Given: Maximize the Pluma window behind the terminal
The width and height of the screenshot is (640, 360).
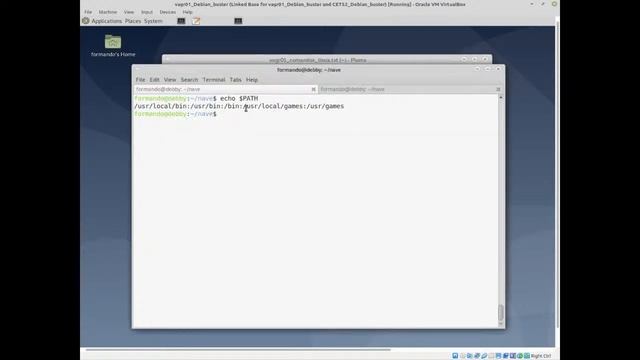Looking at the screenshot, I should coord(474,60).
